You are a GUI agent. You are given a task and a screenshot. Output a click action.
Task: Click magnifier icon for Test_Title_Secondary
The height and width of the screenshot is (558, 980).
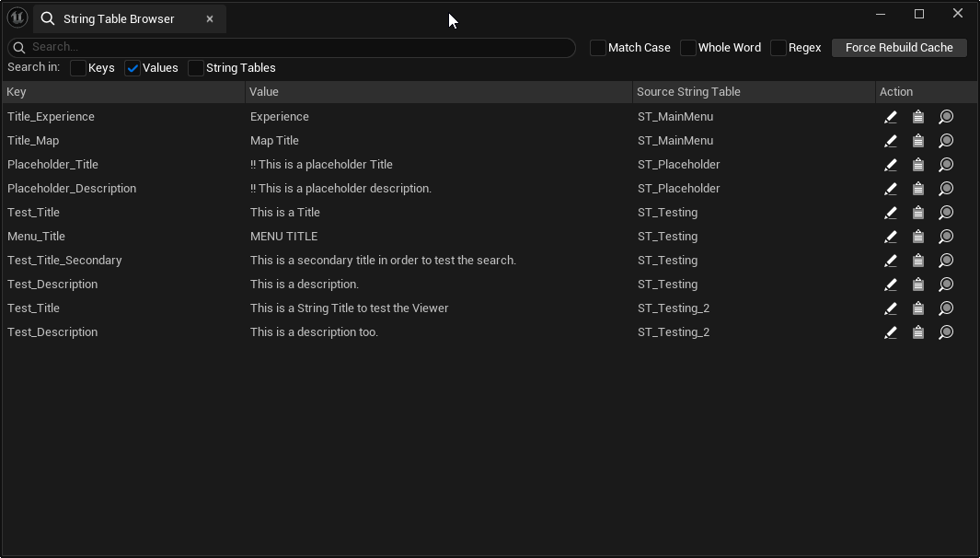pyautogui.click(x=946, y=261)
